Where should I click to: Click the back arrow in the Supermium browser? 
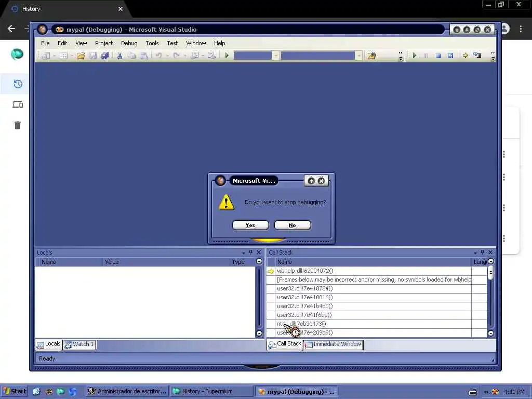[x=11, y=29]
